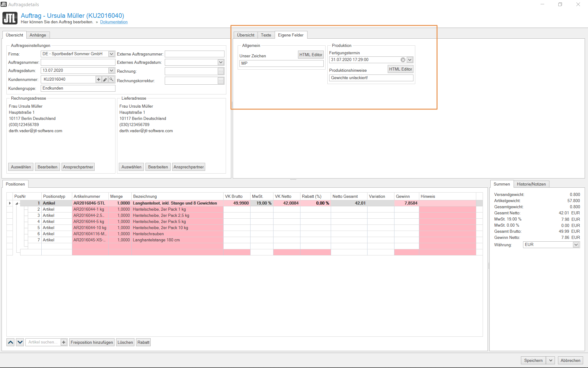
Task: Click the add customer plus icon
Action: (99, 79)
